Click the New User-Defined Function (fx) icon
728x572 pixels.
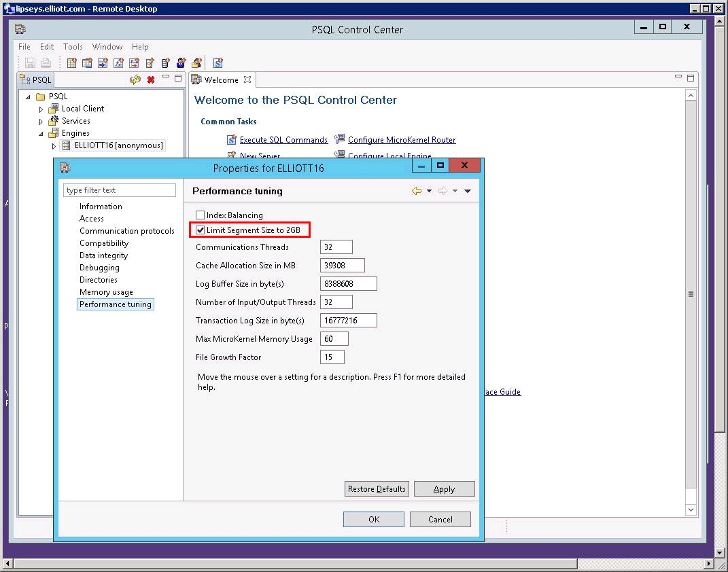pyautogui.click(x=118, y=62)
